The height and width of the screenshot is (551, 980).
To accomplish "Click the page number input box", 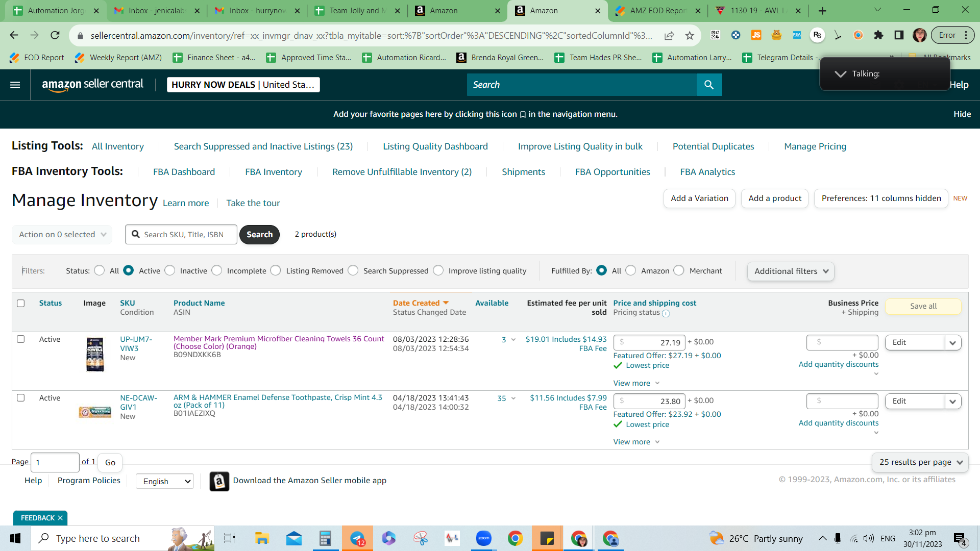I will (55, 462).
